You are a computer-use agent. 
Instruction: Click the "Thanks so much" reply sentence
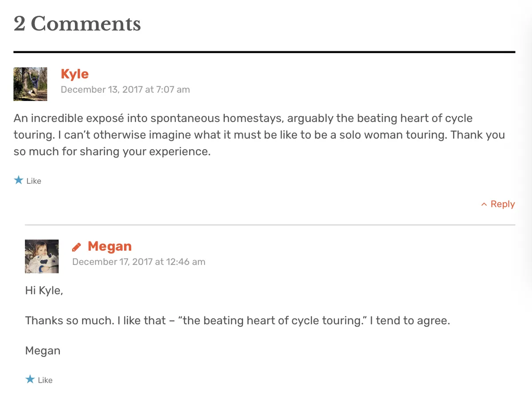point(237,321)
